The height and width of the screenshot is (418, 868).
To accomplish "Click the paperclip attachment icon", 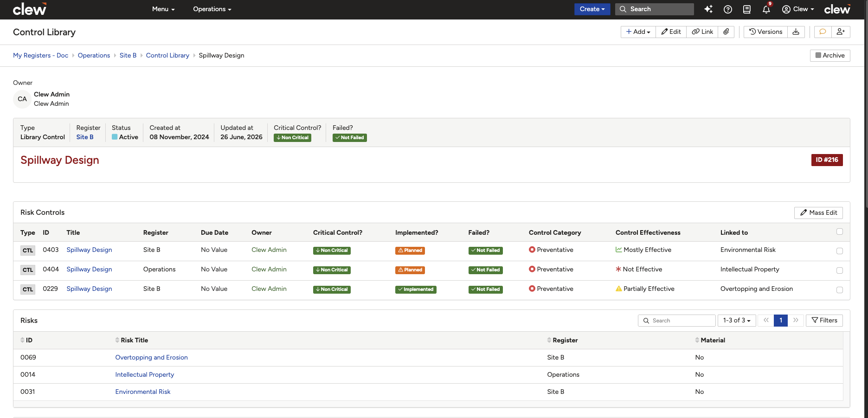I will point(726,32).
